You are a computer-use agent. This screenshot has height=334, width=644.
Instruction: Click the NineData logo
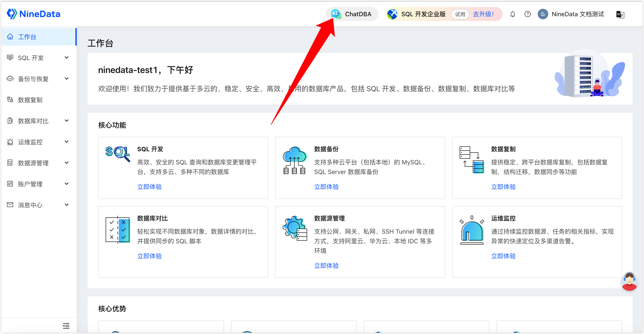click(x=34, y=14)
